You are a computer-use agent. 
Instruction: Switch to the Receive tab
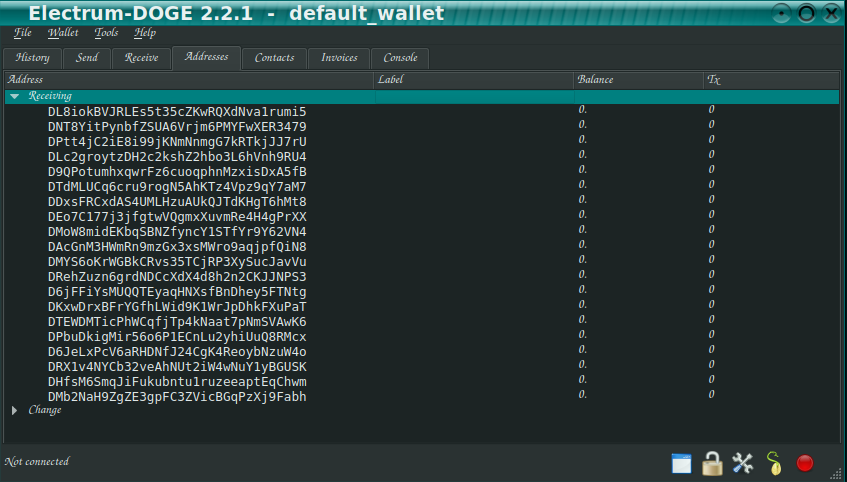click(142, 58)
